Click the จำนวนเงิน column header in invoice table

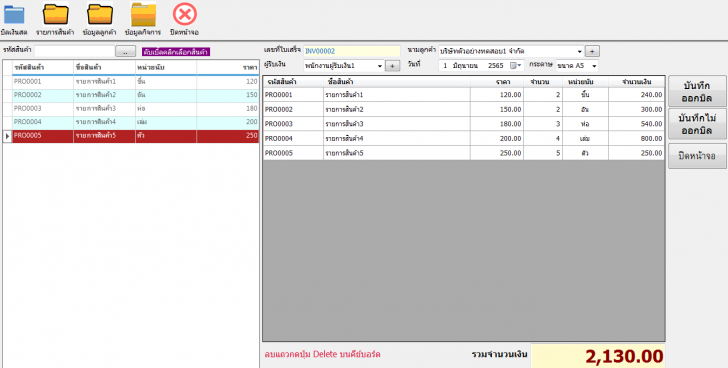pyautogui.click(x=637, y=82)
